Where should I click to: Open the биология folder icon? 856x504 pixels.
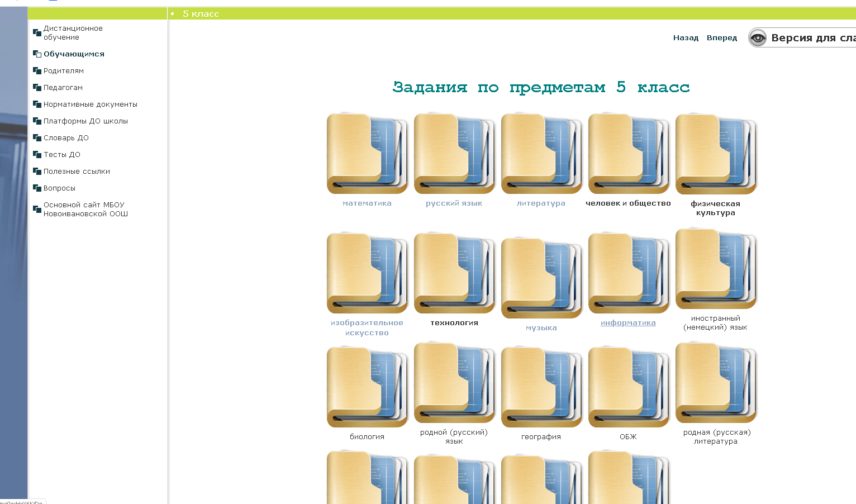coord(367,387)
